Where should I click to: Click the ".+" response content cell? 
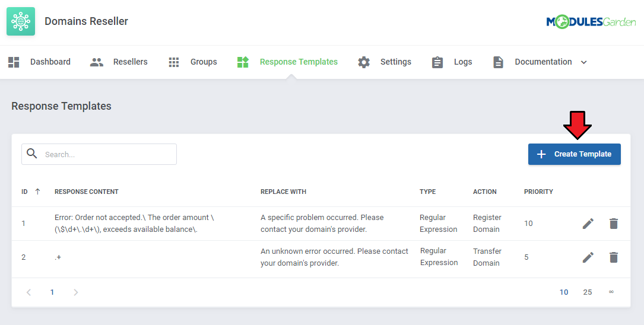click(58, 257)
